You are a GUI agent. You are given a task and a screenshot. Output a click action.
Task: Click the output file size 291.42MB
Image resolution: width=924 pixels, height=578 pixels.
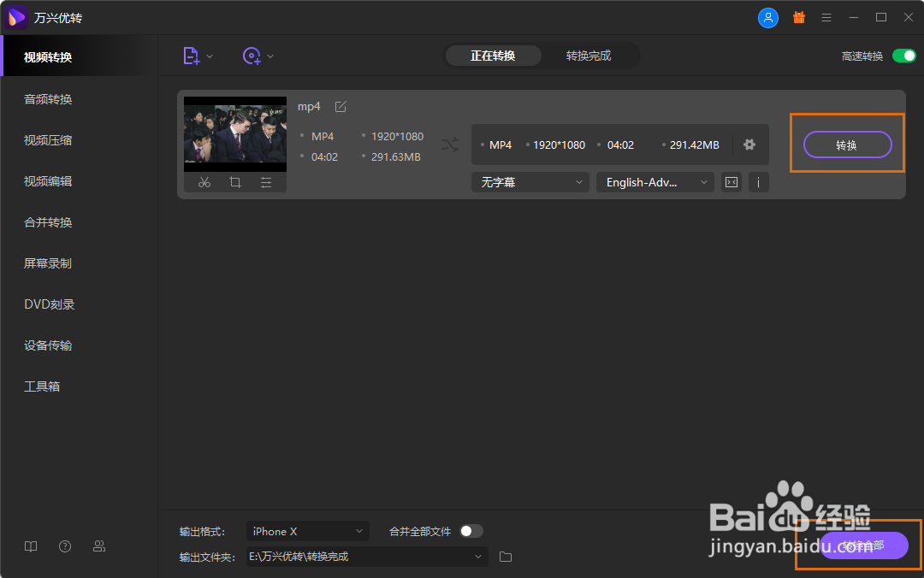coord(694,145)
